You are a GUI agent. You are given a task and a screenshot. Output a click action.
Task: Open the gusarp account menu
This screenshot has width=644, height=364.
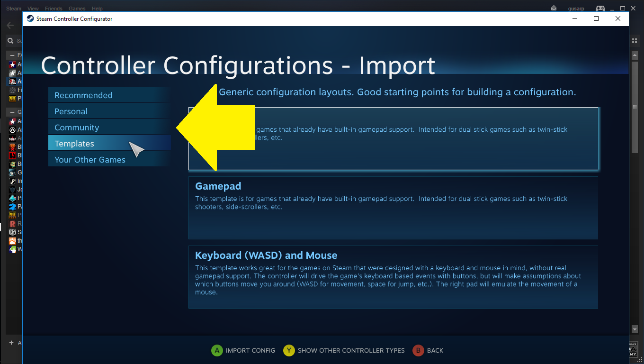[x=577, y=9]
